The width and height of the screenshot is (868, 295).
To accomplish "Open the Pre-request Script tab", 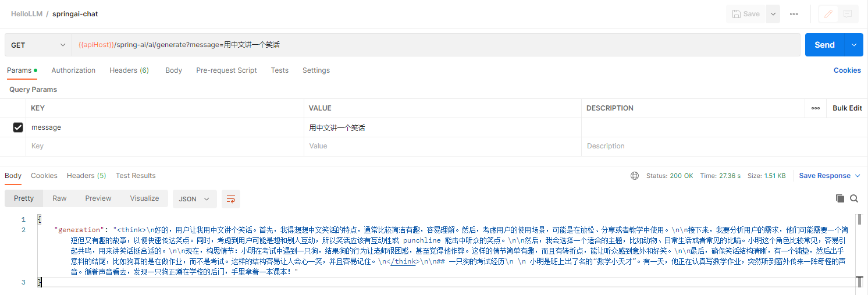I will (x=226, y=70).
